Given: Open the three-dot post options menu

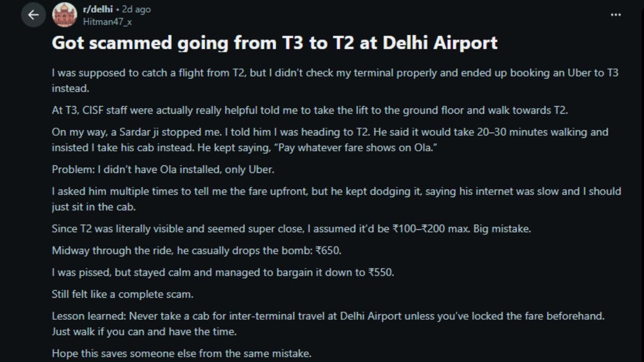Looking at the screenshot, I should pyautogui.click(x=615, y=15).
